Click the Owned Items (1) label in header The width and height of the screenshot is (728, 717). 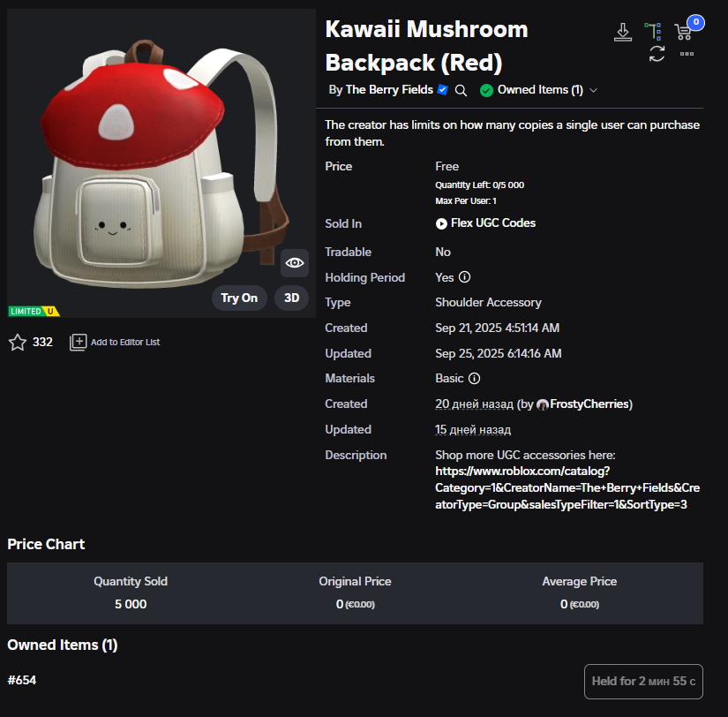pyautogui.click(x=540, y=90)
